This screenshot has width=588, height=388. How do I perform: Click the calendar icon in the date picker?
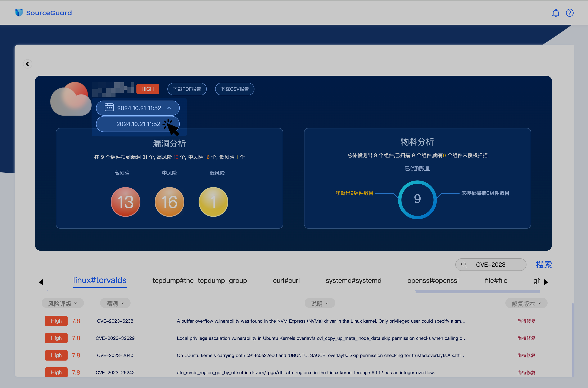point(109,108)
